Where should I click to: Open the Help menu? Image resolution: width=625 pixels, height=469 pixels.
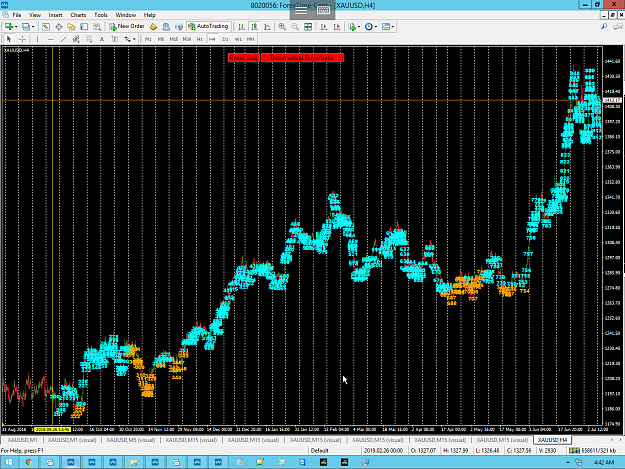pos(149,15)
